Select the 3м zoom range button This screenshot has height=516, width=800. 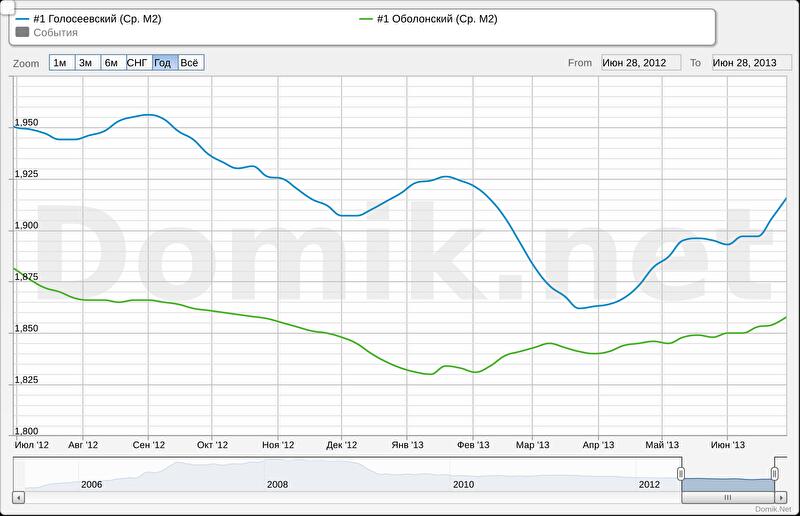(86, 63)
